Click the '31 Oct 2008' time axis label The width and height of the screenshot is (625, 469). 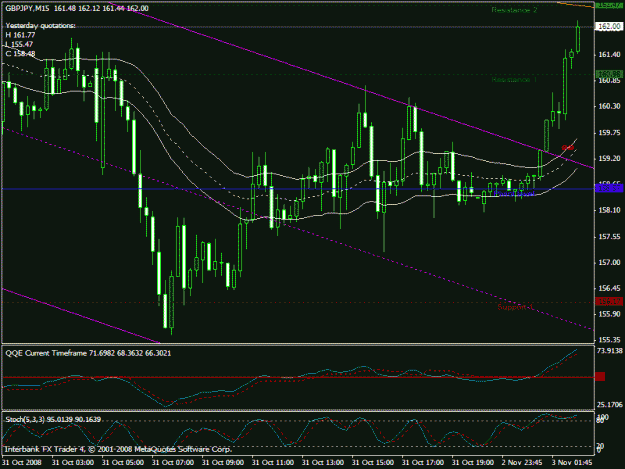pyautogui.click(x=22, y=463)
